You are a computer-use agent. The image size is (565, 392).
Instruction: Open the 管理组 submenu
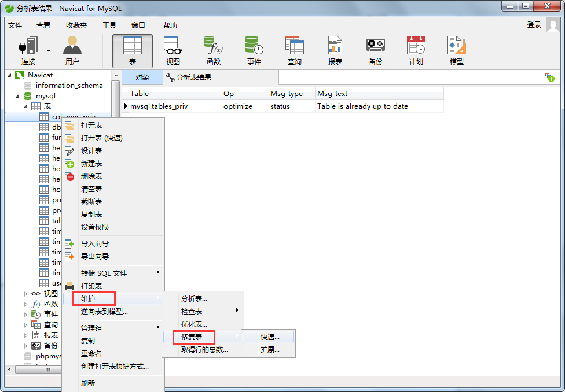(113, 328)
